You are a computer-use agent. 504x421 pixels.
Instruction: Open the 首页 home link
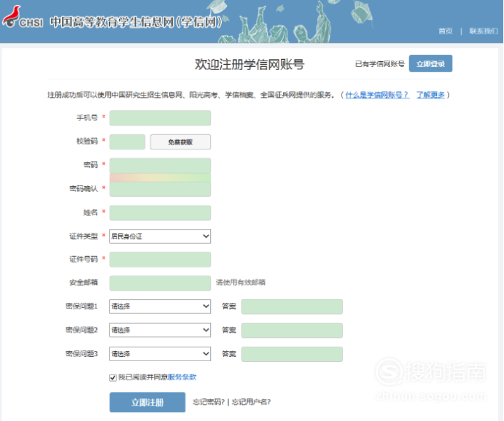(446, 31)
